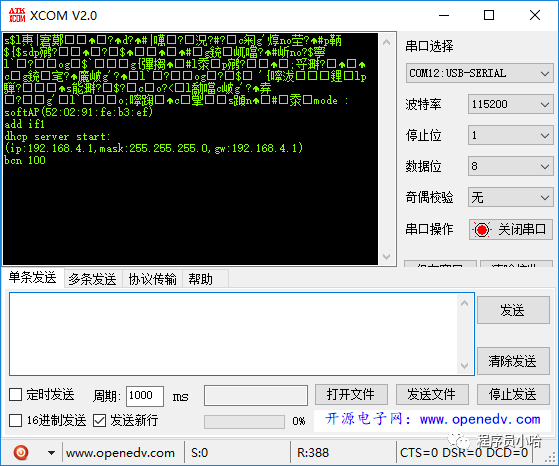Click the red power icon in status bar
This screenshot has width=559, height=466.
[x=21, y=452]
